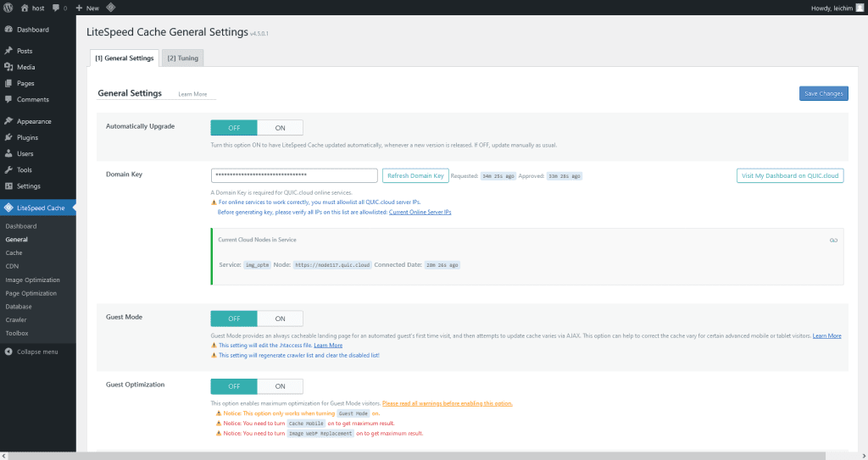Viewport: 868px width, 460px height.
Task: Click link icon in Cloud Nodes box
Action: [833, 241]
